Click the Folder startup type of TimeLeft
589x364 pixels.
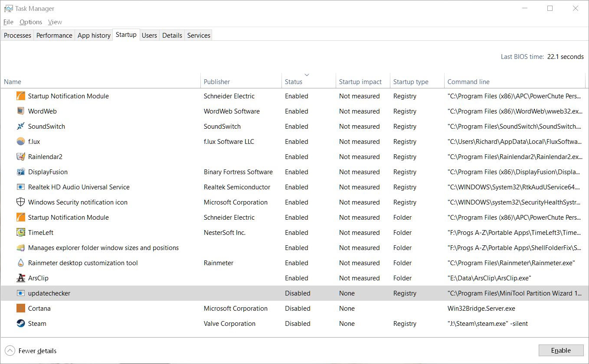(402, 233)
